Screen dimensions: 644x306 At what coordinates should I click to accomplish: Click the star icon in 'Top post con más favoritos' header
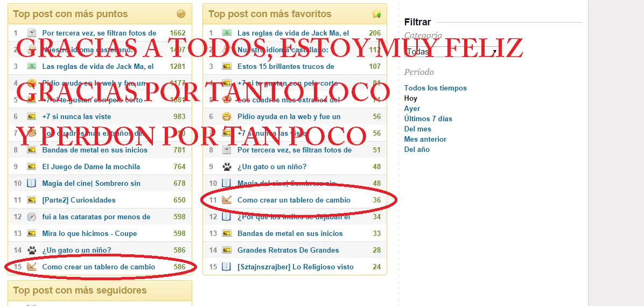point(376,14)
